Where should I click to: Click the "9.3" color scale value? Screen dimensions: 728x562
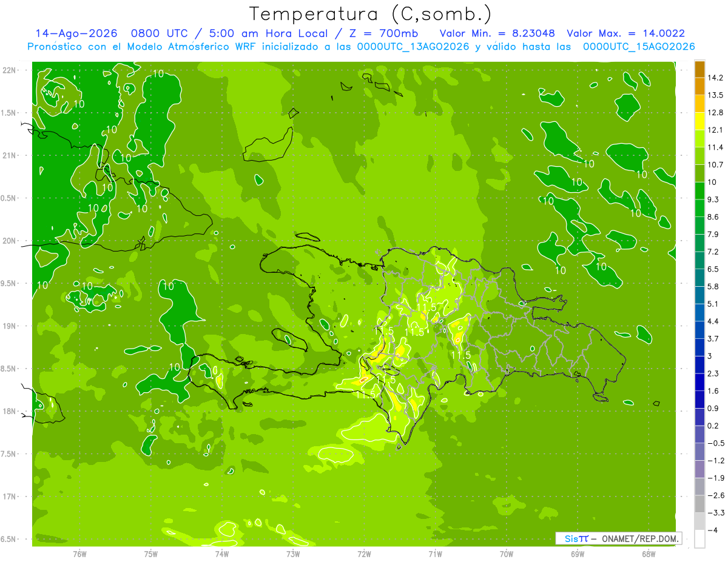pyautogui.click(x=713, y=199)
